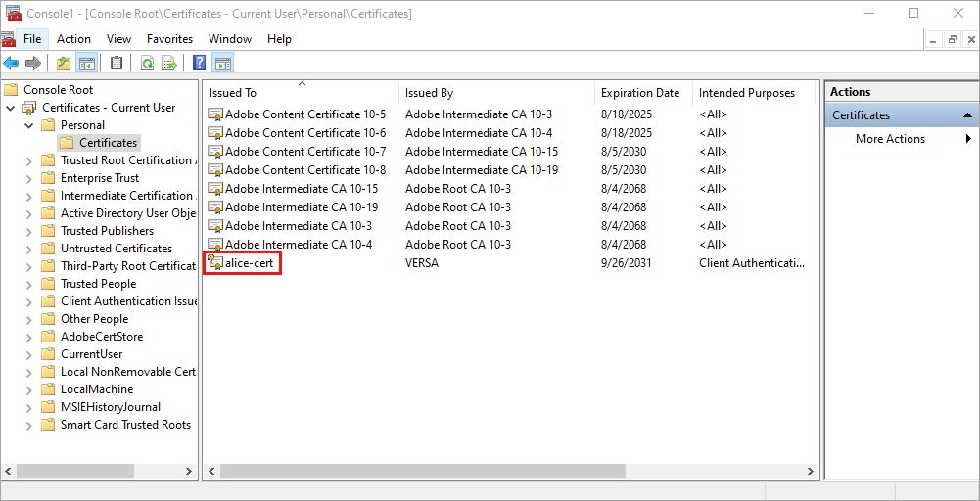The width and height of the screenshot is (980, 501).
Task: Collapse the Certificates - Current User node
Action: tap(10, 108)
